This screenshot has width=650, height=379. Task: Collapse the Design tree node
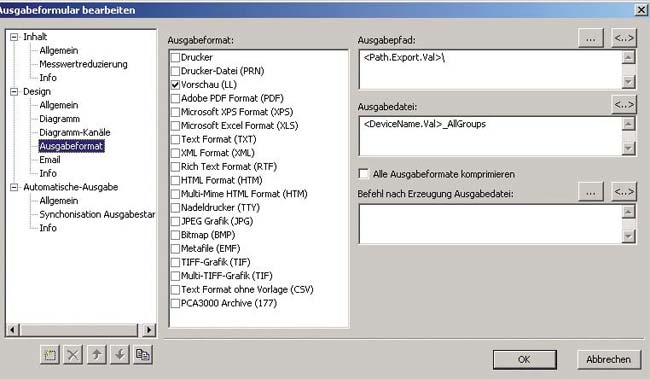pyautogui.click(x=14, y=92)
